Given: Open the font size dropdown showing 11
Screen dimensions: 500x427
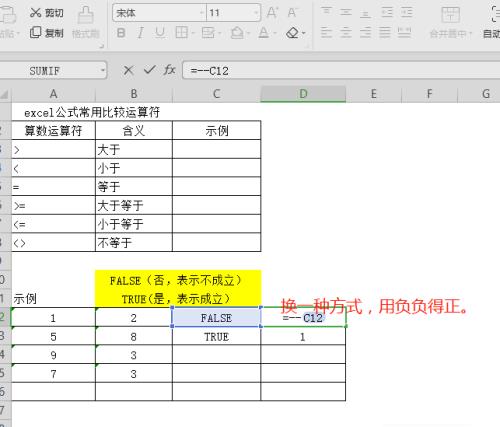Looking at the screenshot, I should click(x=256, y=13).
